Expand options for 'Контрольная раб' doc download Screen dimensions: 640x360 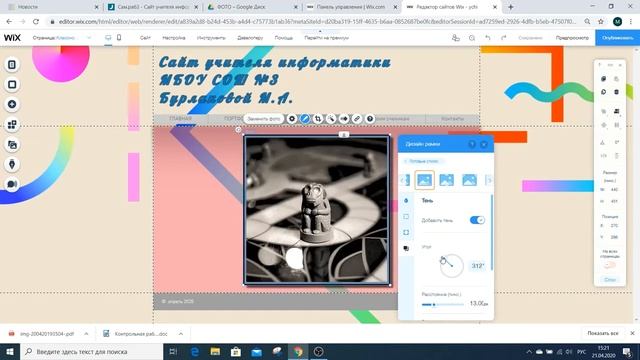tap(180, 333)
